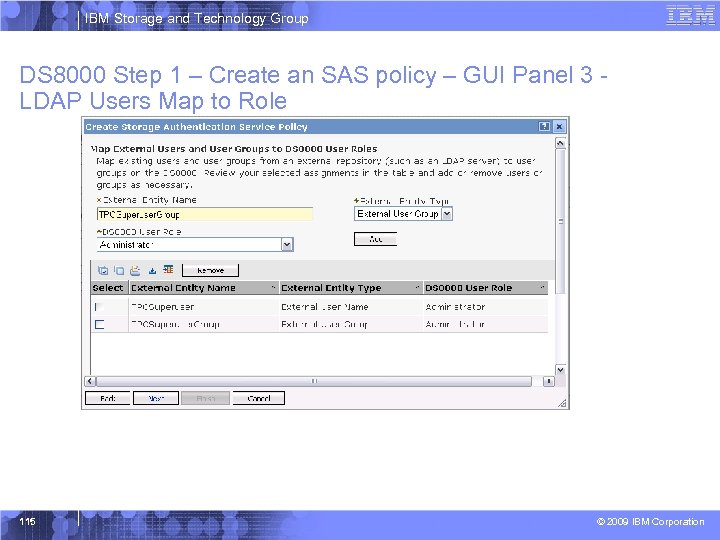Open the help icon in dialog title bar
The width and height of the screenshot is (720, 540).
pyautogui.click(x=544, y=126)
